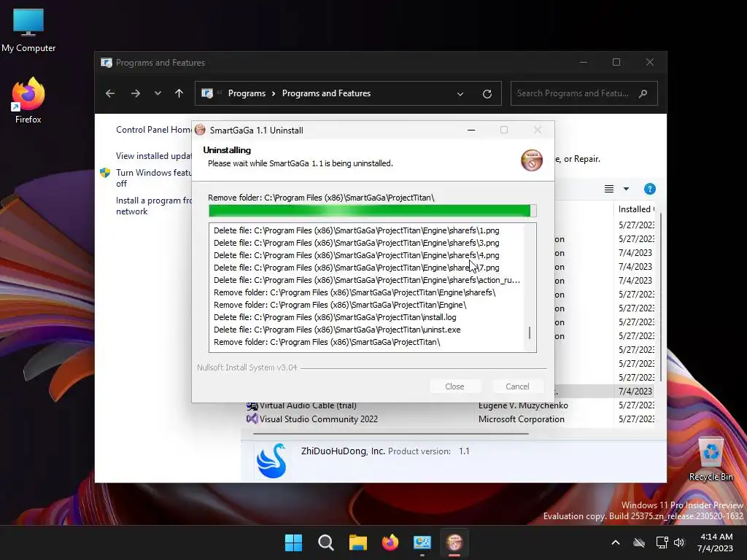Click the uninstall log scrollbar thumb
The image size is (747, 560).
click(530, 332)
